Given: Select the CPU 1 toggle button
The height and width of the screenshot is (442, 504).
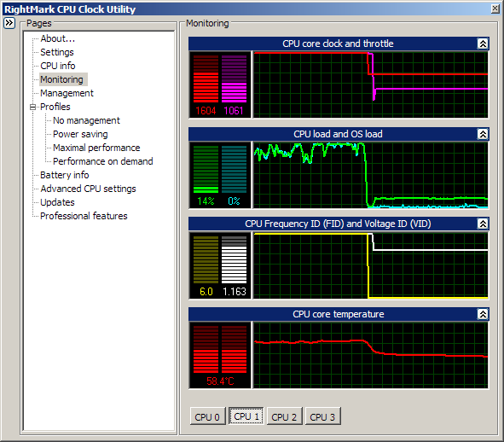Looking at the screenshot, I should [x=246, y=416].
